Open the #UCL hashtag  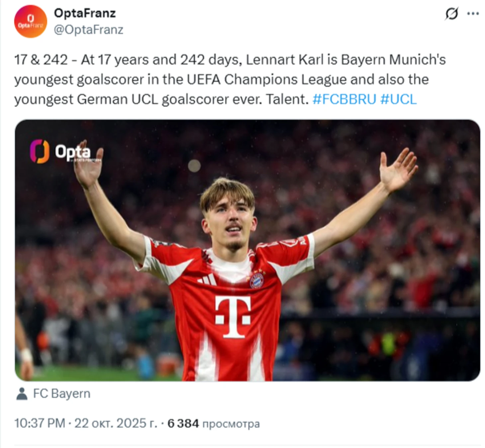point(398,99)
